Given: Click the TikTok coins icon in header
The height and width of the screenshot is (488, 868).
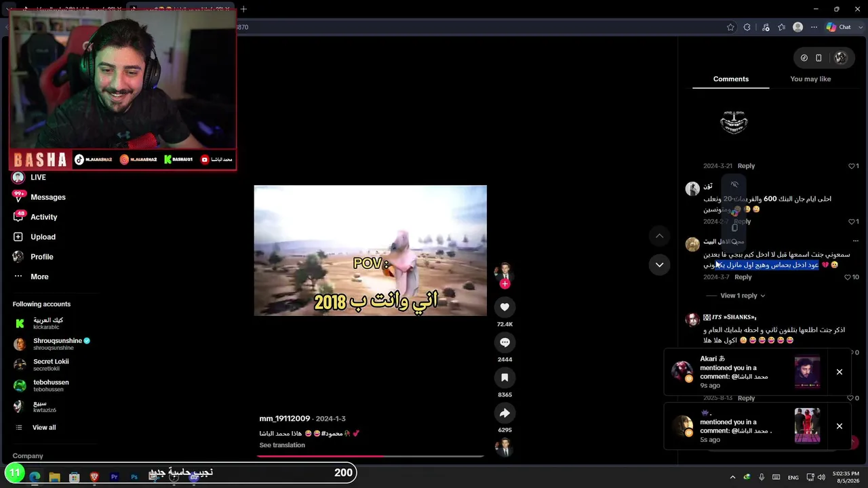Looking at the screenshot, I should click(804, 58).
